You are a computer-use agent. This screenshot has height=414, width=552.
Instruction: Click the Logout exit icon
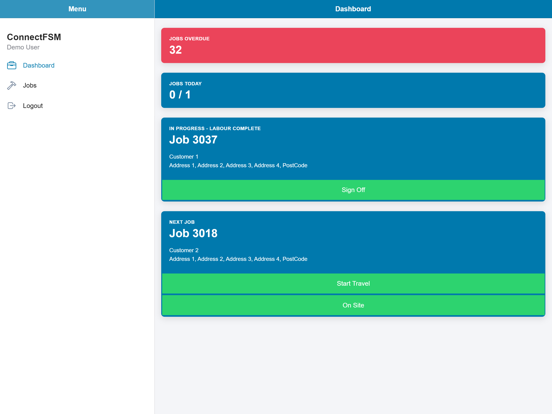pos(12,106)
